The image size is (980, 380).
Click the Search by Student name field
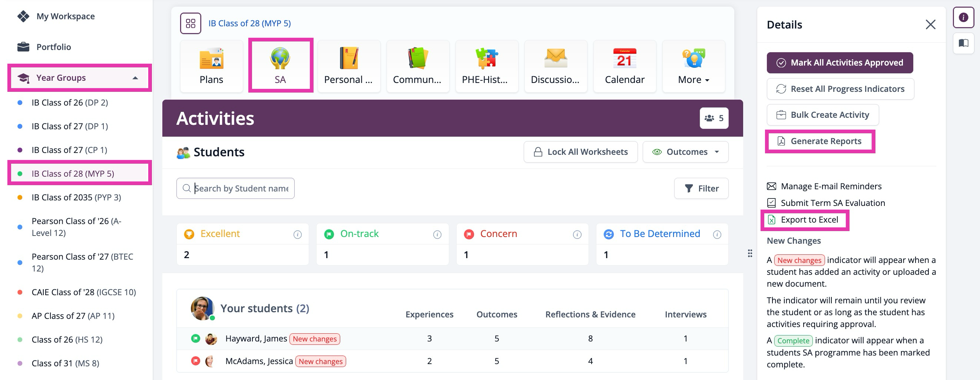(241, 189)
